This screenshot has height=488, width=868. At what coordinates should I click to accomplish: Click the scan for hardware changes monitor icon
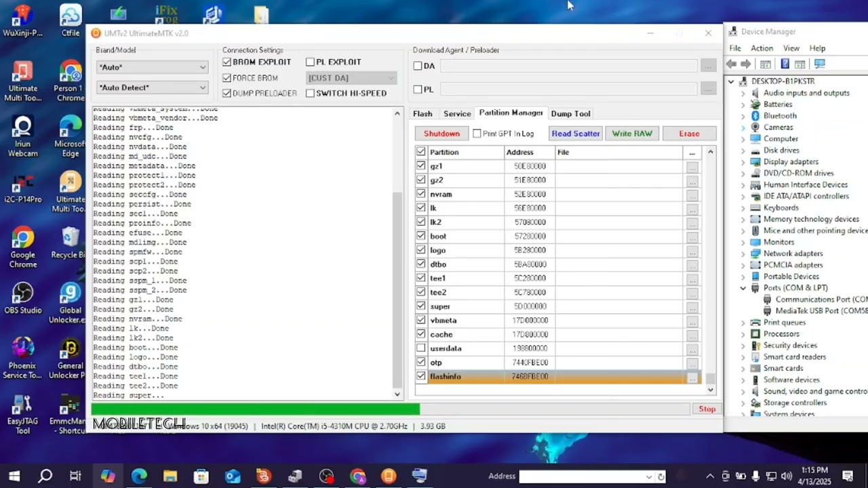pos(819,64)
